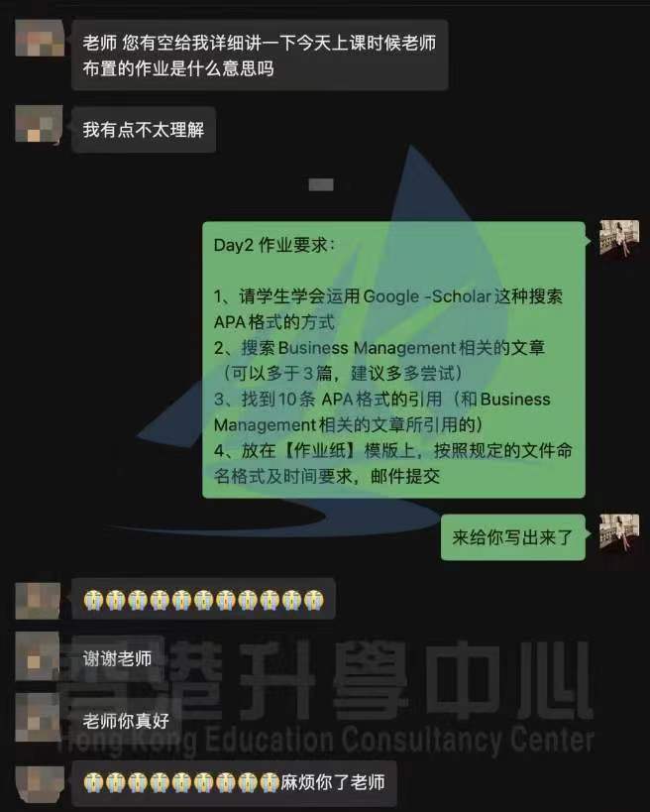Tap the 我有点不太理解 message bubble
Screen dimensions: 650x812
(x=144, y=130)
